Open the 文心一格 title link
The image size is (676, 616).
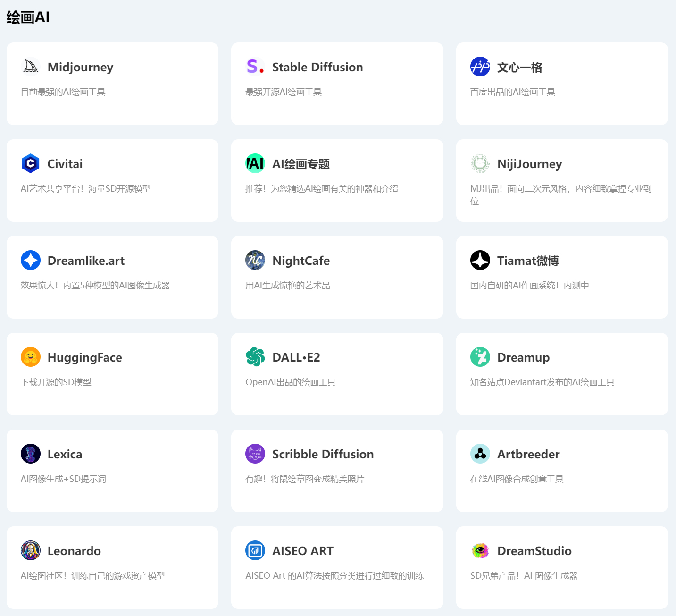click(x=520, y=68)
